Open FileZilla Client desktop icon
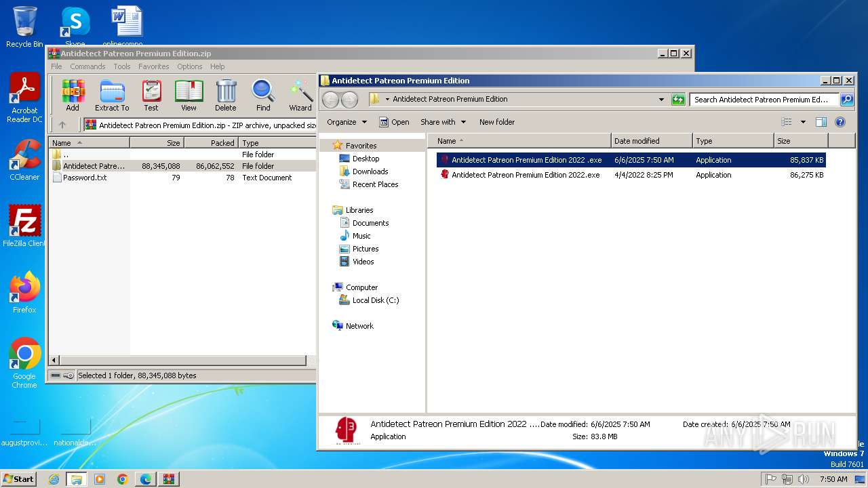Image resolution: width=868 pixels, height=488 pixels. tap(24, 226)
